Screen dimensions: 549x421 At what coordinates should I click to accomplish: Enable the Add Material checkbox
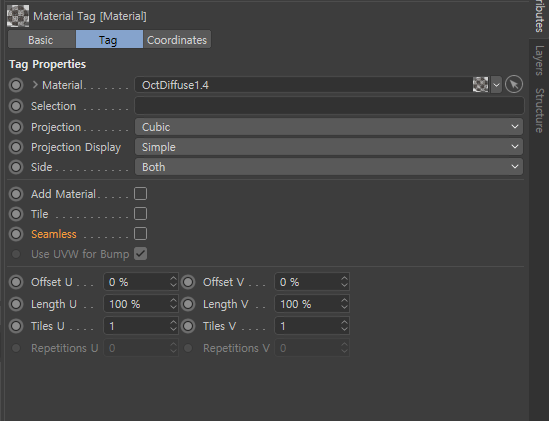coord(140,194)
